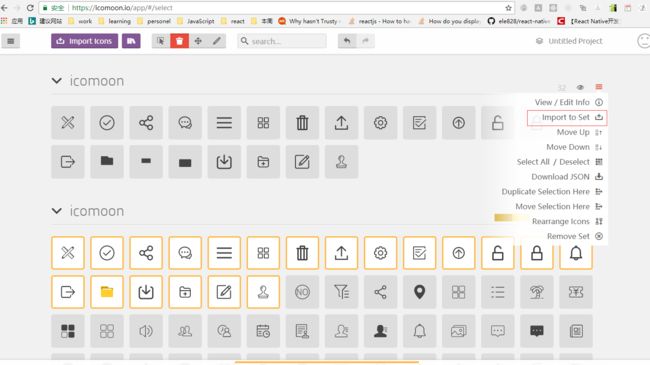This screenshot has height=365, width=650.
Task: Focus the search icons field
Action: tap(282, 41)
